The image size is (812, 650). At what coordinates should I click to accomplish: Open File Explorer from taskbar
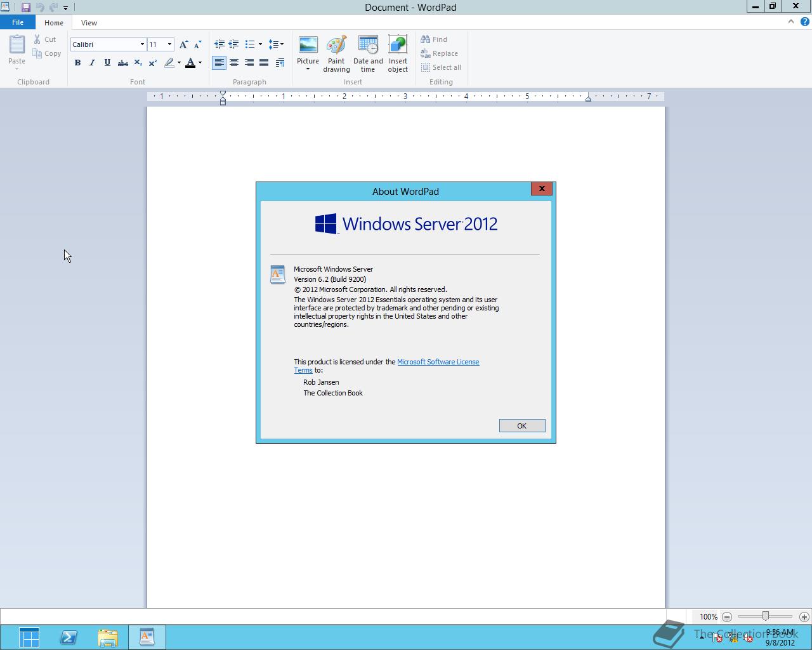click(108, 637)
